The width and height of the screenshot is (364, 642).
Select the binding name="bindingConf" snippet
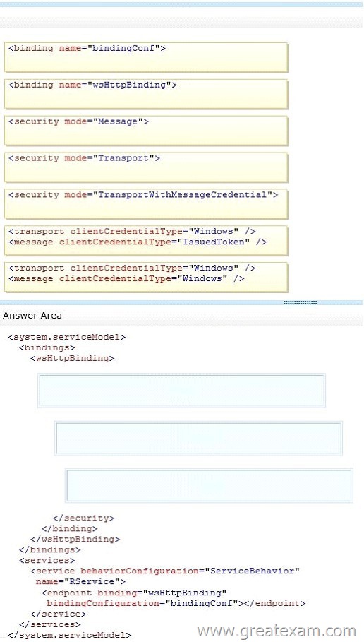(x=146, y=58)
